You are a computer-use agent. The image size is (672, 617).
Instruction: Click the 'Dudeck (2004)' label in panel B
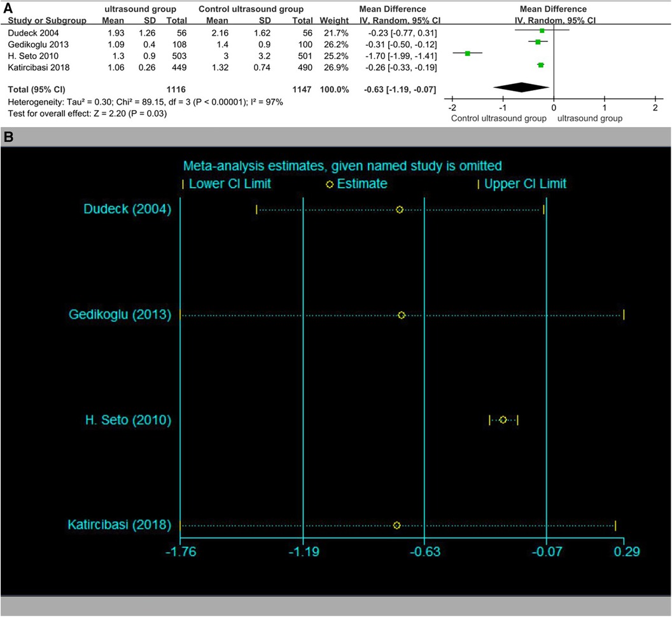(x=127, y=209)
